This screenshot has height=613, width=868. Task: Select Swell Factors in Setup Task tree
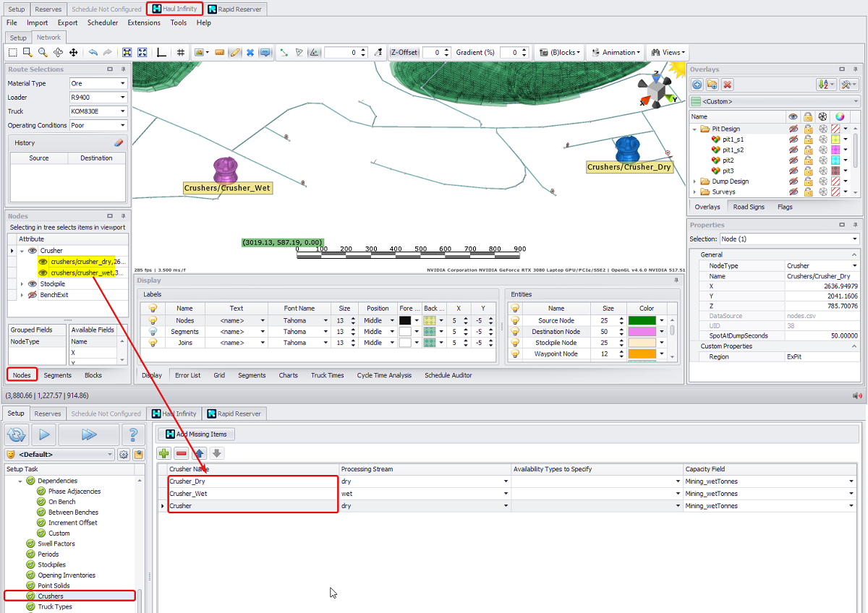coord(56,544)
